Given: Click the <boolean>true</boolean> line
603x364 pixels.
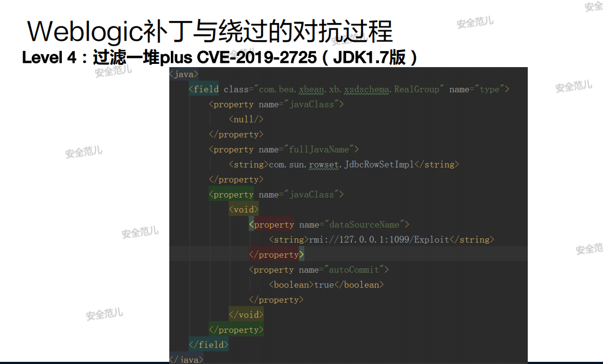Looking at the screenshot, I should tap(326, 285).
